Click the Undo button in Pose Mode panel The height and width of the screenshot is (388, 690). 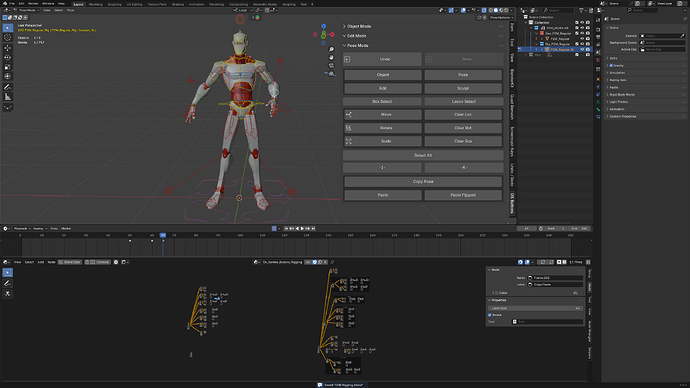[x=382, y=59]
